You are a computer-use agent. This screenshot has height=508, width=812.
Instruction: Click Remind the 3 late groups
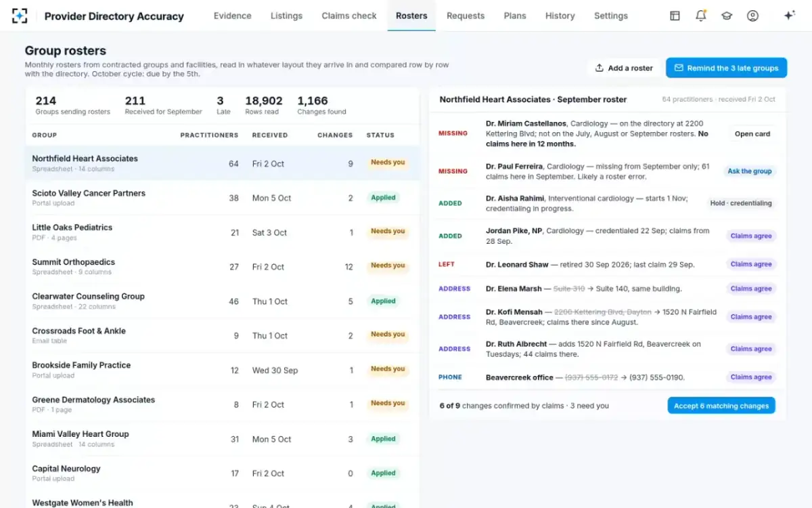coord(726,68)
